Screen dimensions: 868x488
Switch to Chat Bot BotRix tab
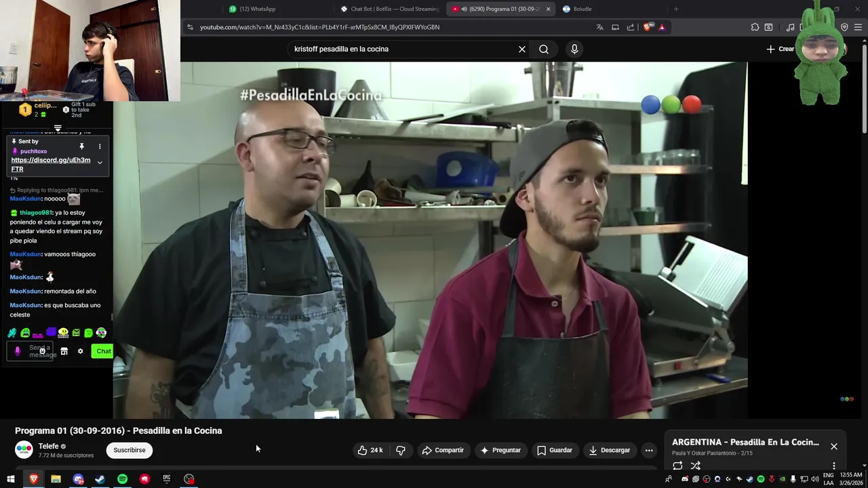[390, 9]
